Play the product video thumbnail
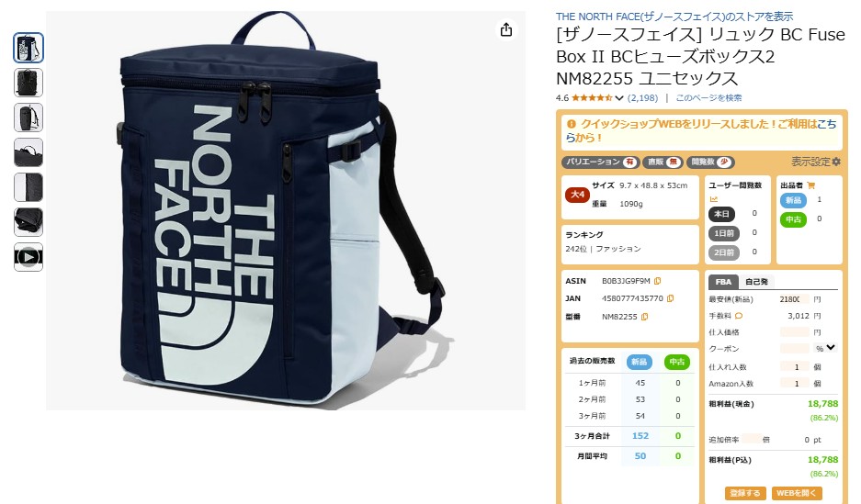Viewport: 861px width, 504px height. pyautogui.click(x=28, y=257)
